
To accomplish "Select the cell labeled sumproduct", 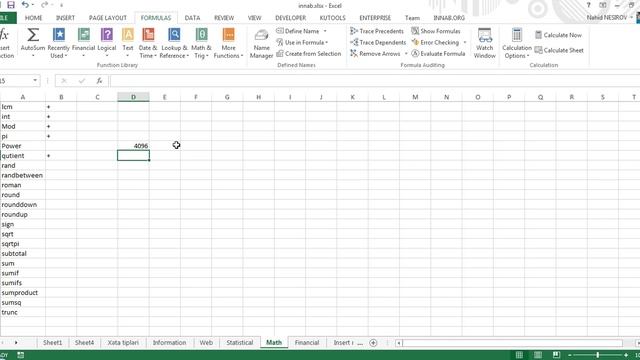I will [x=23, y=293].
